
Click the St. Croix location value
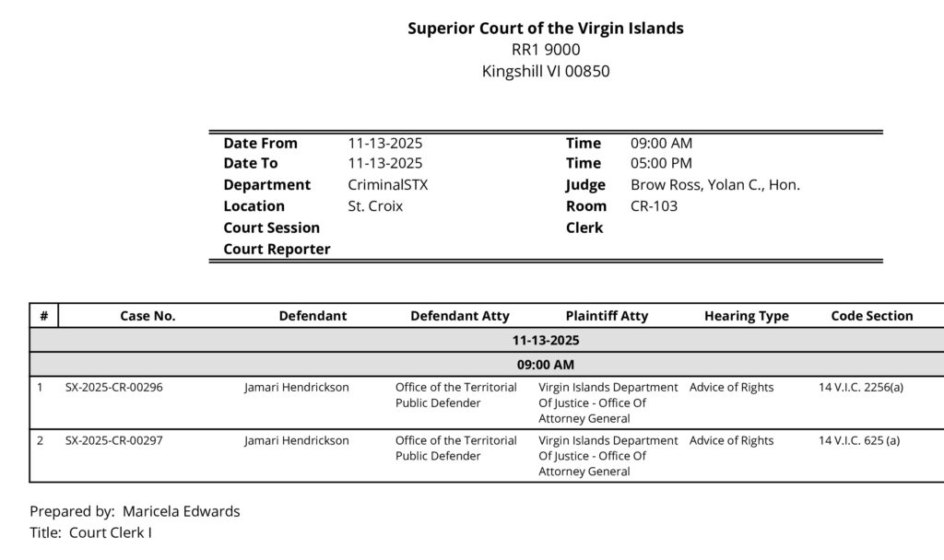pos(375,205)
